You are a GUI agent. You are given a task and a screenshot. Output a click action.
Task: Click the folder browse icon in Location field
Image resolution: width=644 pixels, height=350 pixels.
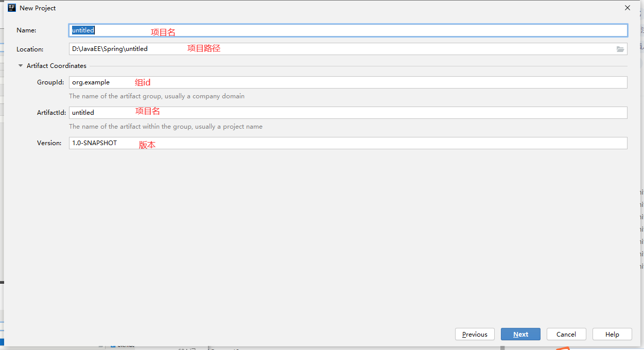620,49
